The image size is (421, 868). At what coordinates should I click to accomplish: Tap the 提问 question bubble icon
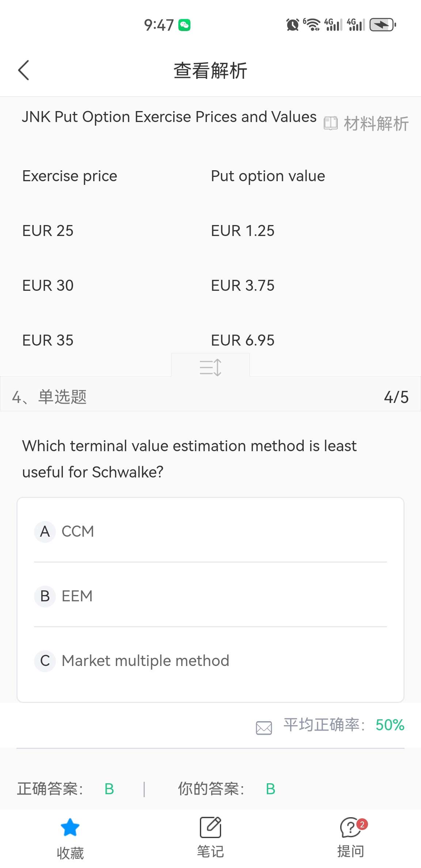[x=351, y=827]
